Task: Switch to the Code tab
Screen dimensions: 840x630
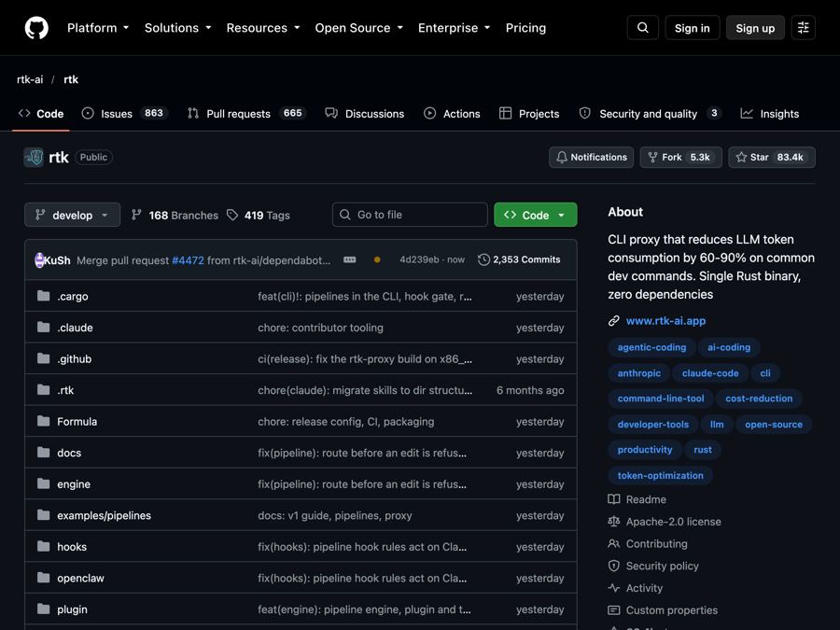Action: [41, 114]
